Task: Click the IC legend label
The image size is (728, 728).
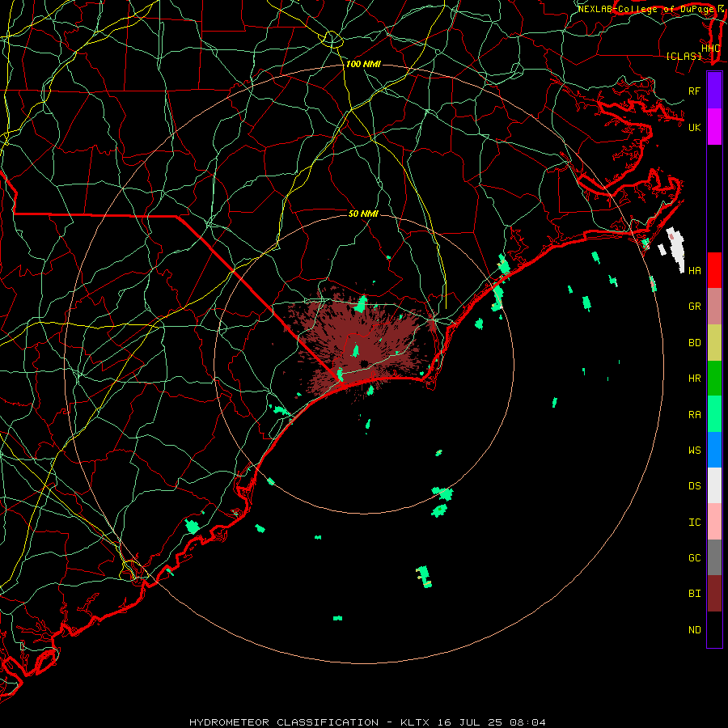Action: 694,523
